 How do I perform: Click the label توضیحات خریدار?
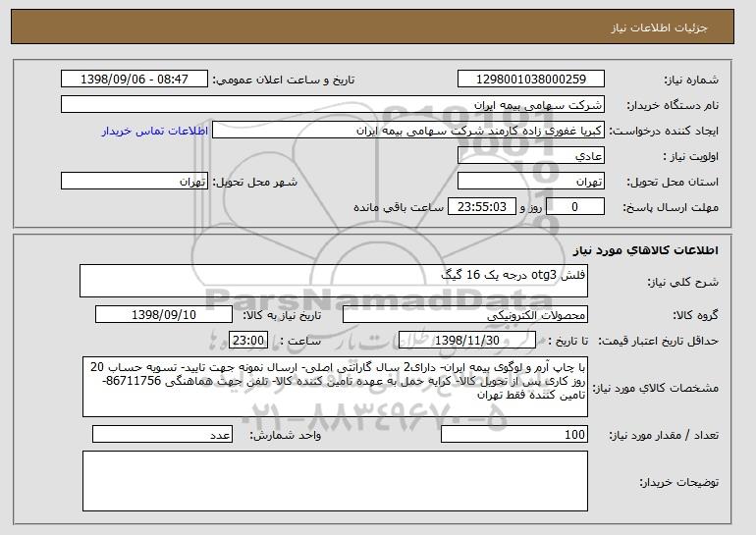[x=679, y=482]
